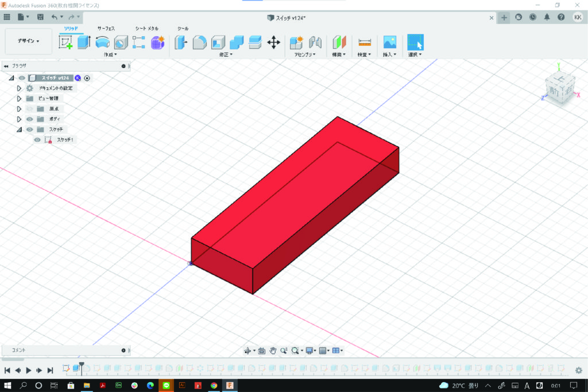This screenshot has width=588, height=392.
Task: Select the Create Sketch tool
Action: pos(65,42)
